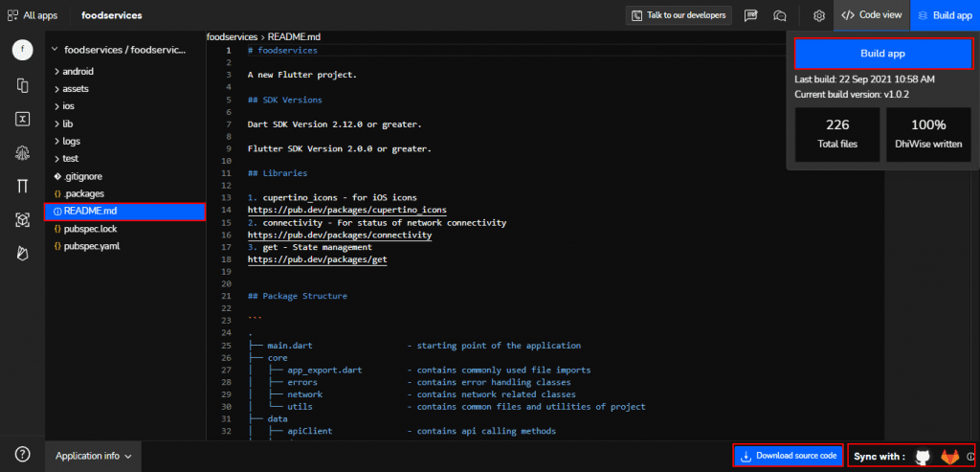The image size is (980, 472).
Task: Open the feedback note icon in top bar
Action: tap(750, 15)
